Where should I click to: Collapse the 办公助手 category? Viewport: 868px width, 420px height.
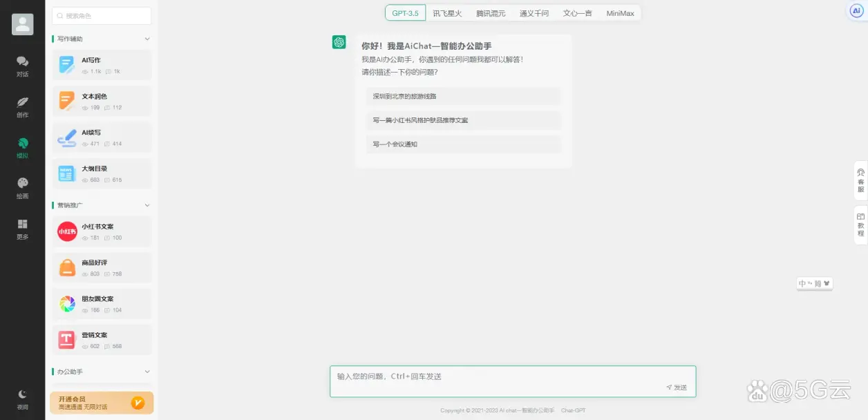(147, 372)
